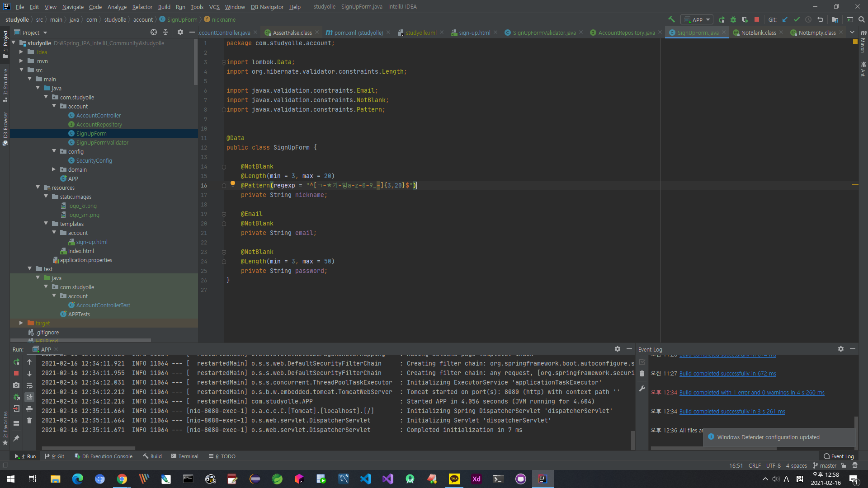Image resolution: width=868 pixels, height=488 pixels.
Task: Toggle scroll to end in console
Action: tap(29, 397)
